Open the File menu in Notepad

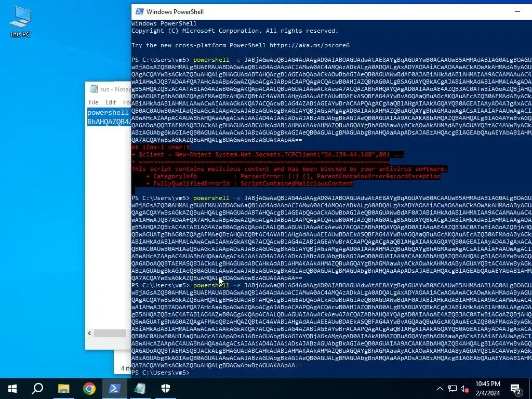[94, 102]
